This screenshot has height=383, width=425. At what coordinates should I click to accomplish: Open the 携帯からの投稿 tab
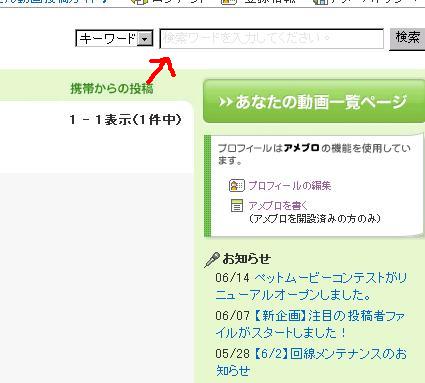pyautogui.click(x=112, y=89)
